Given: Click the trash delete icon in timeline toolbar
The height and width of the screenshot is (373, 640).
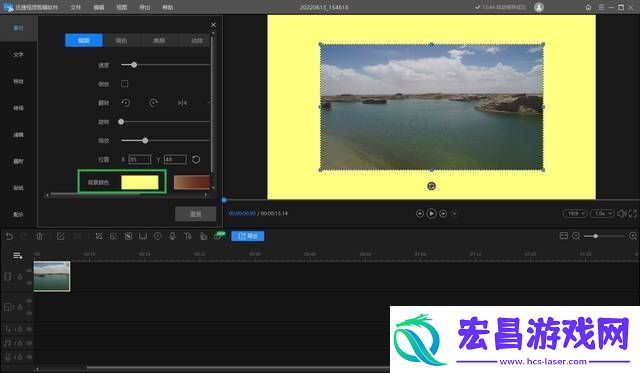Looking at the screenshot, I should [40, 236].
